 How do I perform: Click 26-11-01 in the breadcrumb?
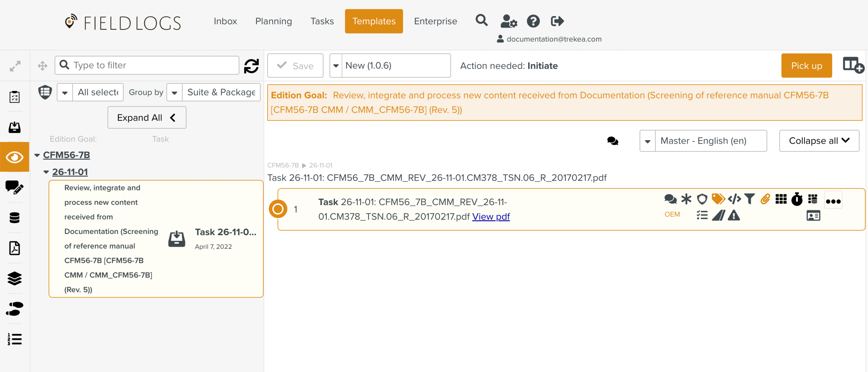pyautogui.click(x=320, y=166)
